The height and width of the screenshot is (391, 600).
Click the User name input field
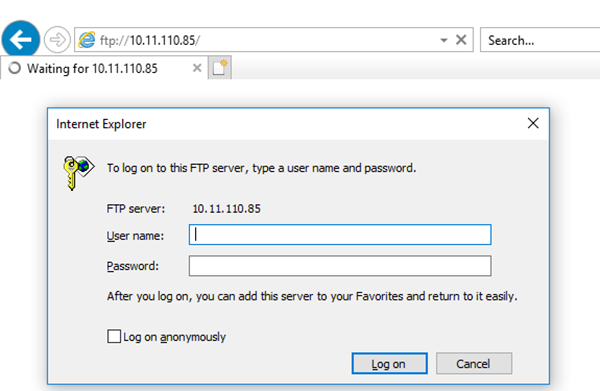pyautogui.click(x=340, y=235)
